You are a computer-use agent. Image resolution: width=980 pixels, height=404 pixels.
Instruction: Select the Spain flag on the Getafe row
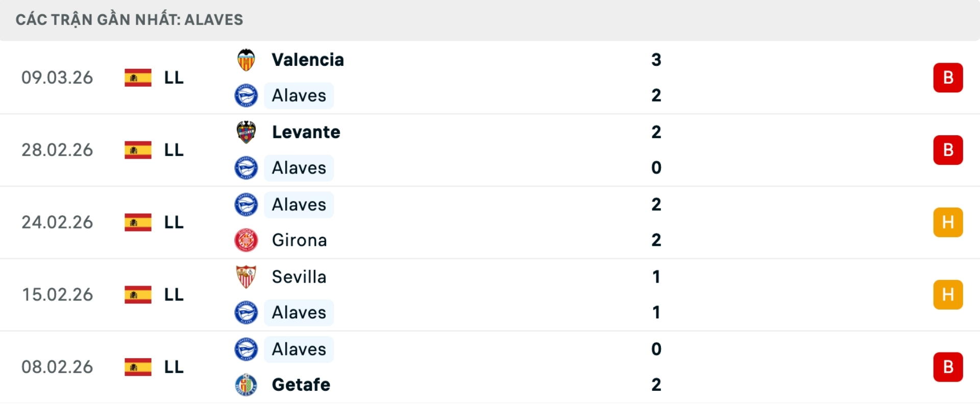pyautogui.click(x=137, y=367)
